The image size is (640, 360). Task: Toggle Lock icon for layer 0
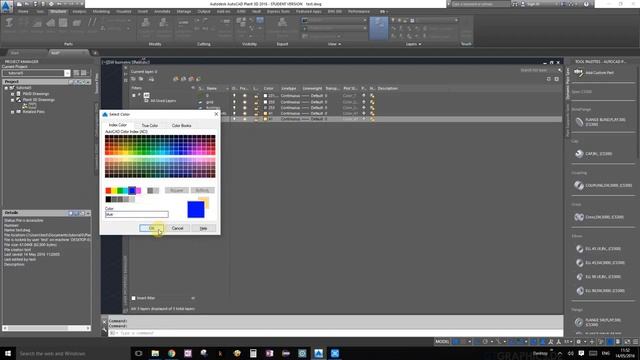[x=256, y=96]
